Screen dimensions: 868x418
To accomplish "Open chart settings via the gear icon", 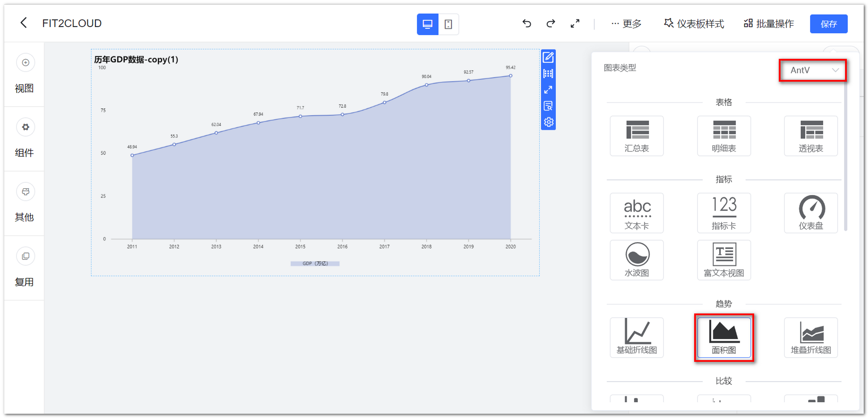I will 548,122.
